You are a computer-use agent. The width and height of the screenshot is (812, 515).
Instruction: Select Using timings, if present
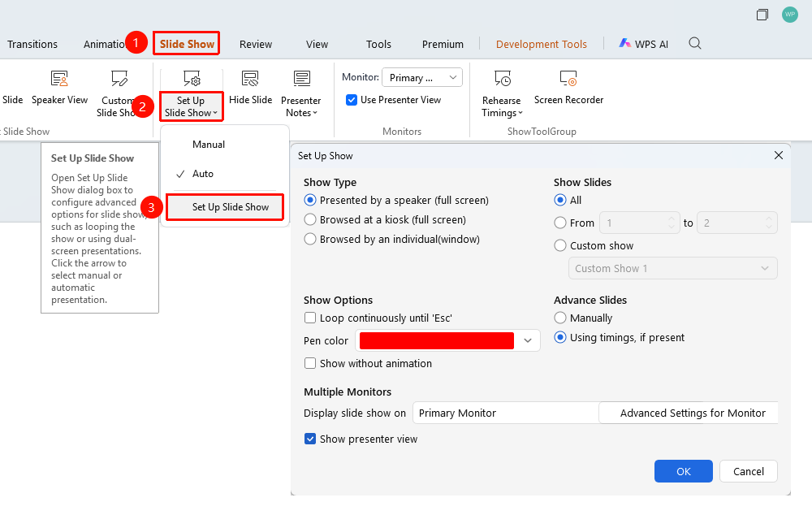point(559,337)
